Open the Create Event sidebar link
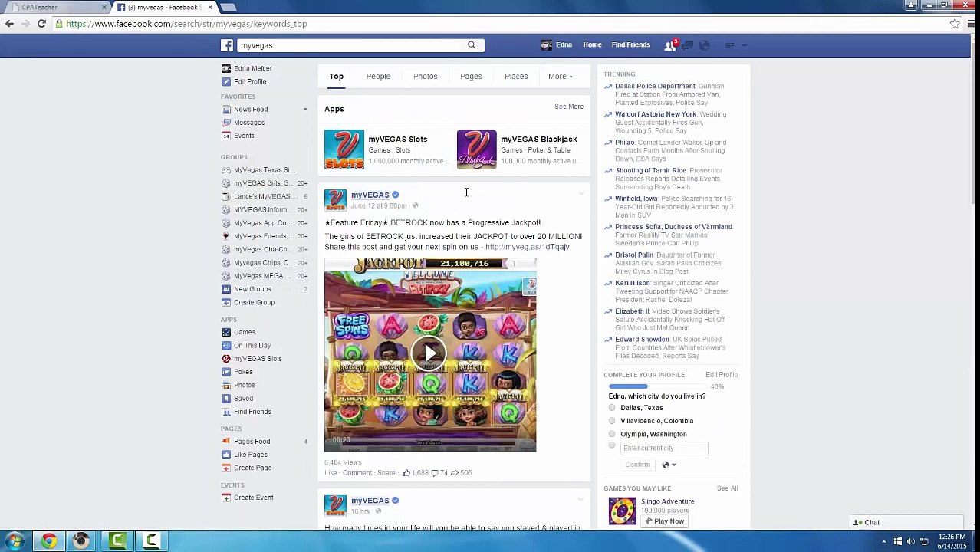 [253, 498]
